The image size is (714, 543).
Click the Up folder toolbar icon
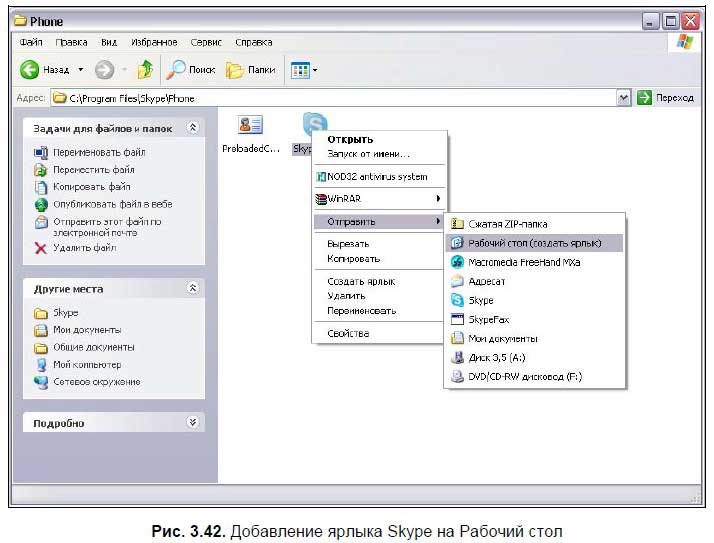click(x=144, y=70)
